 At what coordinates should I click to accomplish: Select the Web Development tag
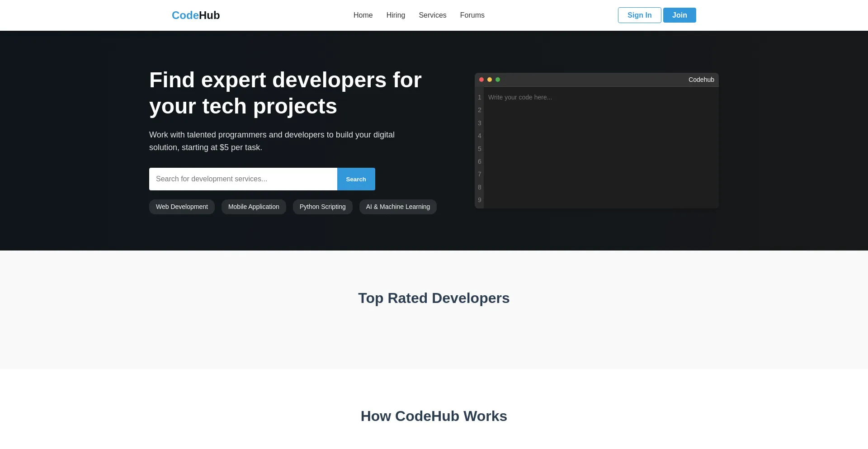pos(182,207)
